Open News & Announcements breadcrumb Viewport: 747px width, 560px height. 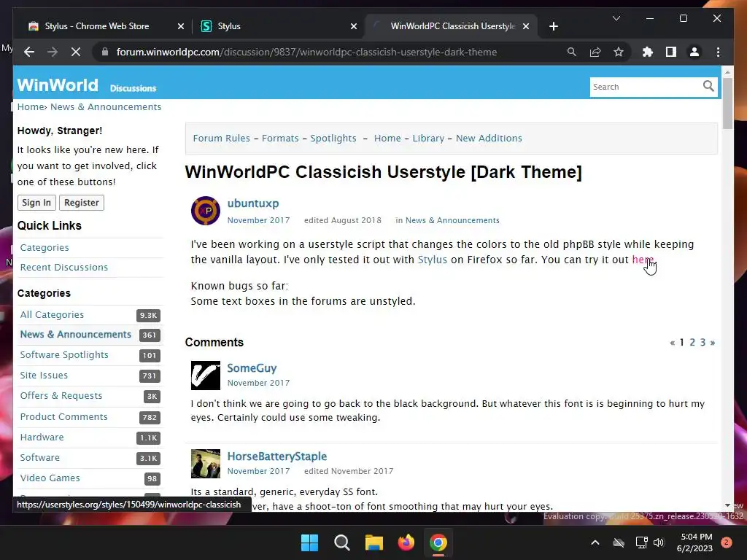click(106, 106)
